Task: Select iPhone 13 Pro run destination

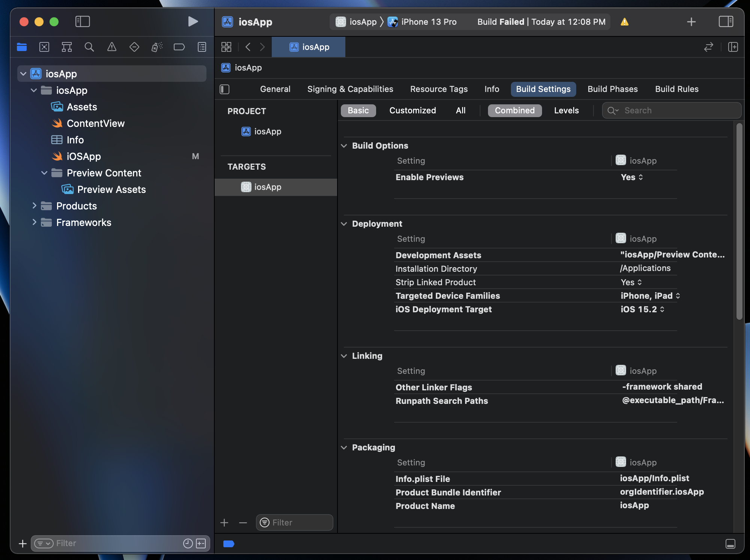Action: (428, 22)
